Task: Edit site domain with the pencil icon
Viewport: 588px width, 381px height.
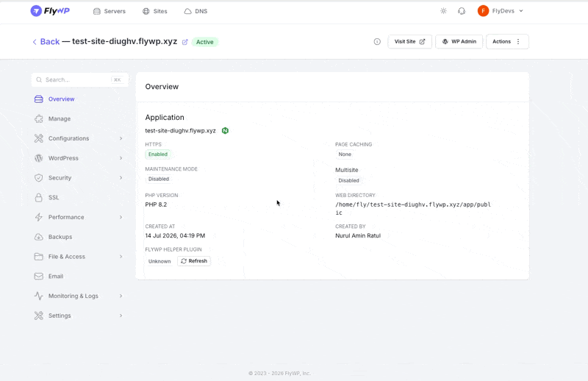Action: tap(185, 42)
